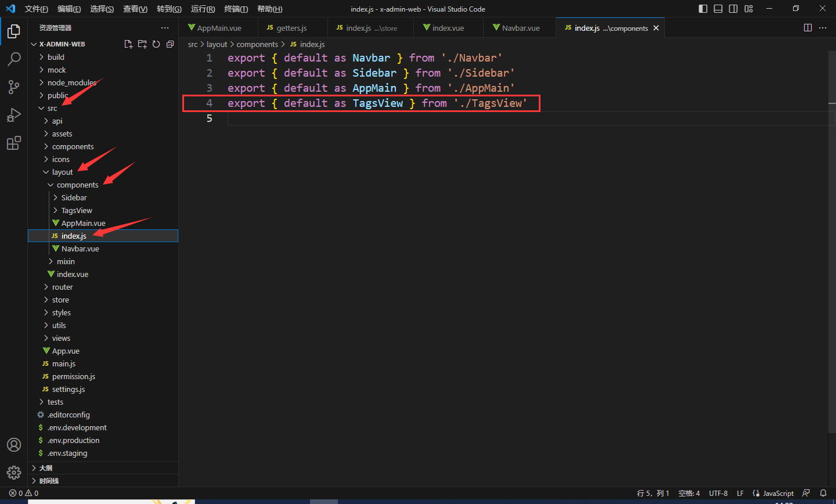Create a new folder in X-ADMIN-WEB
The height and width of the screenshot is (504, 836).
tap(142, 44)
